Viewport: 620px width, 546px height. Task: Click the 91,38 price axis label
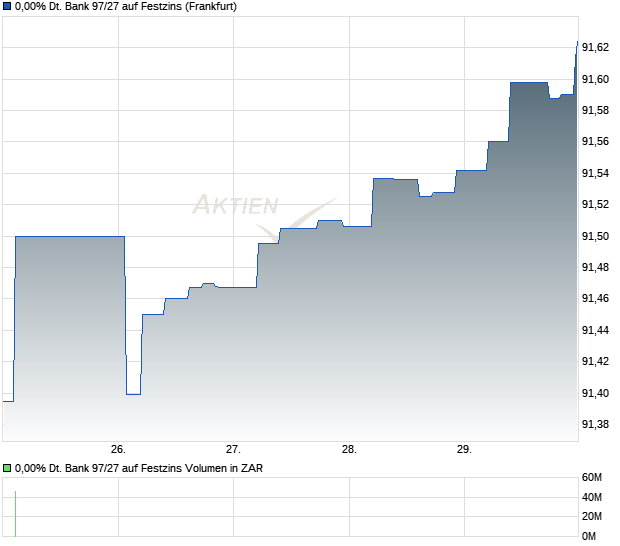595,424
